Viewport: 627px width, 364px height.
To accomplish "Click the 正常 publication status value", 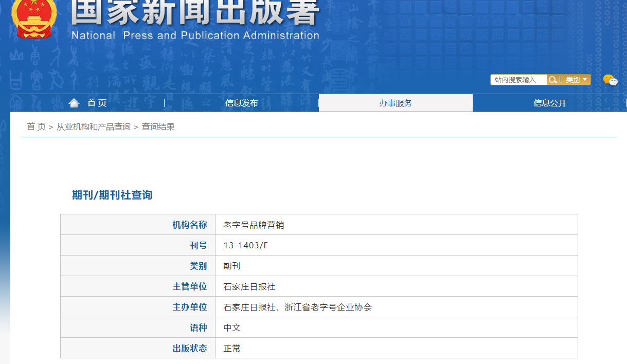I will pos(232,348).
